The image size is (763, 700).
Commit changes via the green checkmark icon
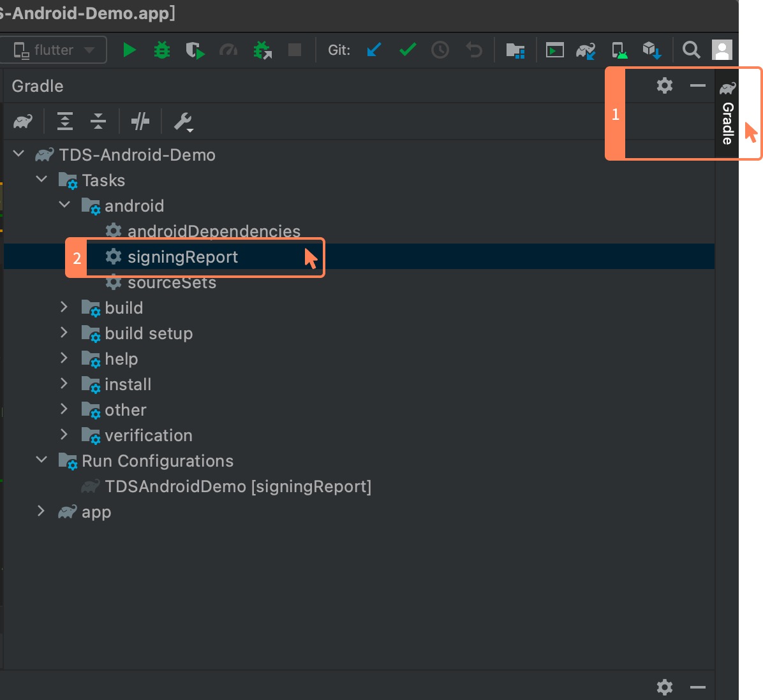407,50
